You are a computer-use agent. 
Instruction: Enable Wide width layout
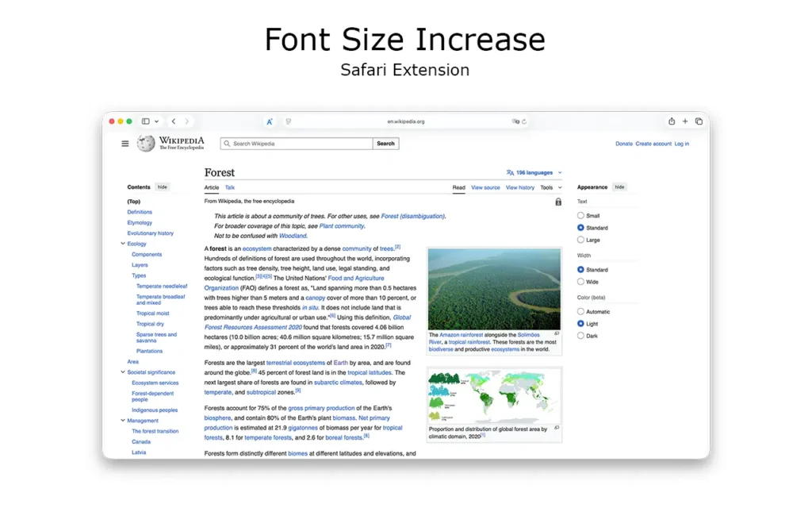pos(582,281)
